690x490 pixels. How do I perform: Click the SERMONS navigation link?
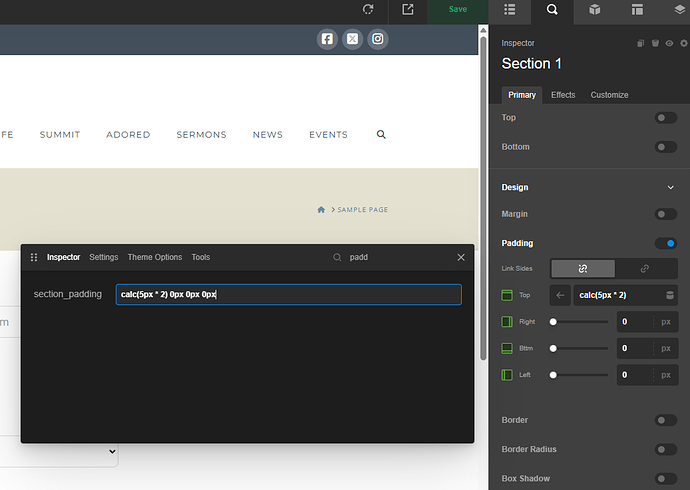[x=201, y=135]
